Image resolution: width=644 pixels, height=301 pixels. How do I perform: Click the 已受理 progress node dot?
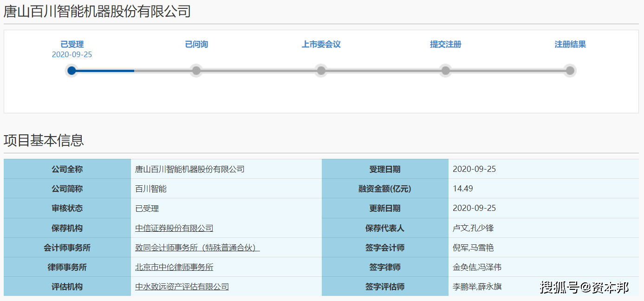pos(72,71)
